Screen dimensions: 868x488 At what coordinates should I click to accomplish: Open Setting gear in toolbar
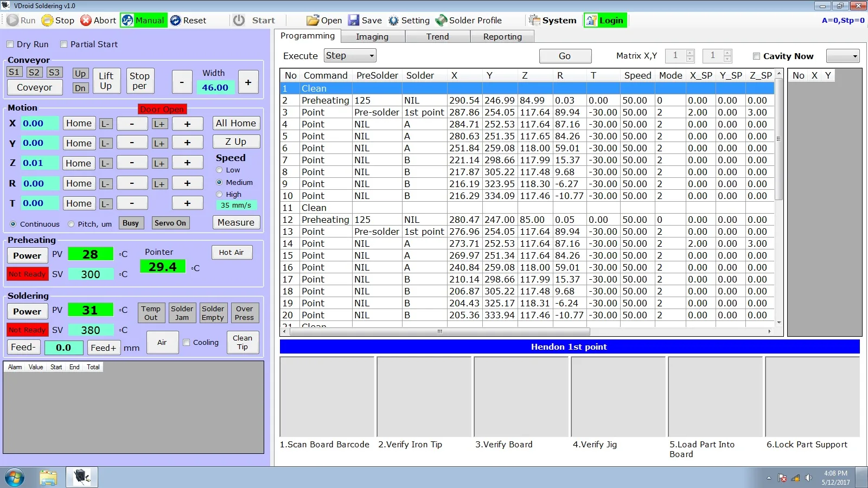[x=393, y=21]
